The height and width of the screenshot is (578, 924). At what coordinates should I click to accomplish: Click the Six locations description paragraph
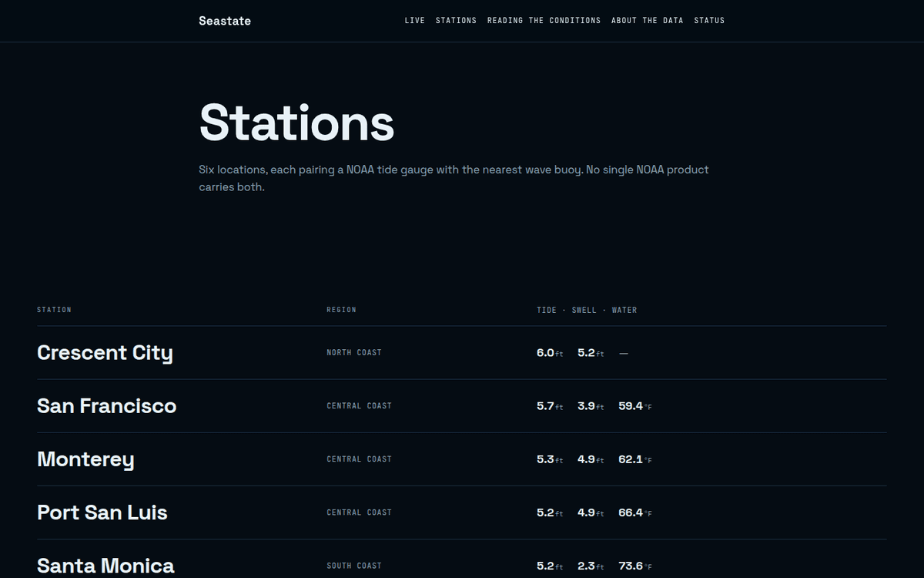click(x=454, y=178)
